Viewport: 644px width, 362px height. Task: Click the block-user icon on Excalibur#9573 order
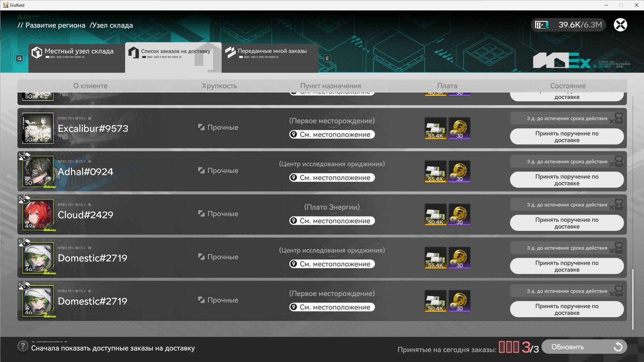tap(618, 118)
